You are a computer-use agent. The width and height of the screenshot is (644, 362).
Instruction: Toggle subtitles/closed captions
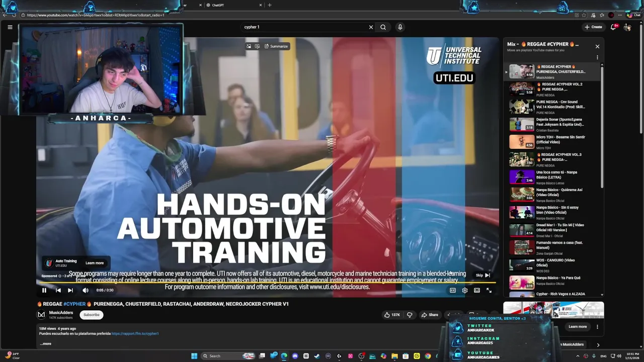click(453, 290)
